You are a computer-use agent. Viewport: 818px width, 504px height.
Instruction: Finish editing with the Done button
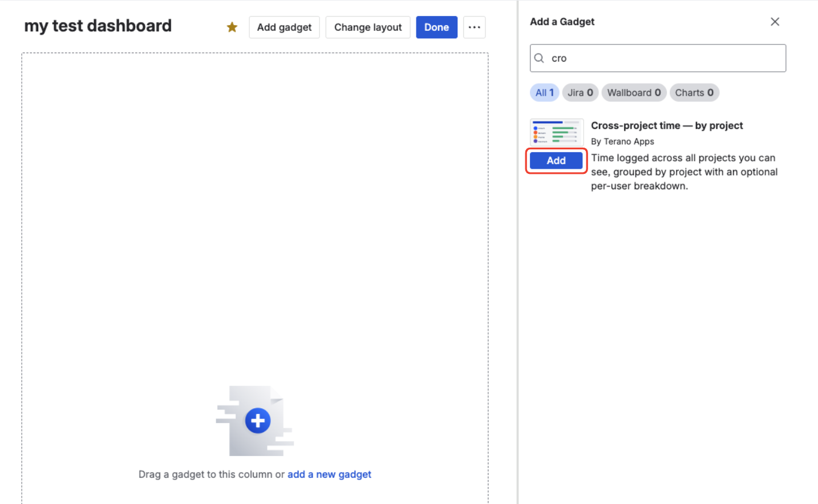coord(436,27)
